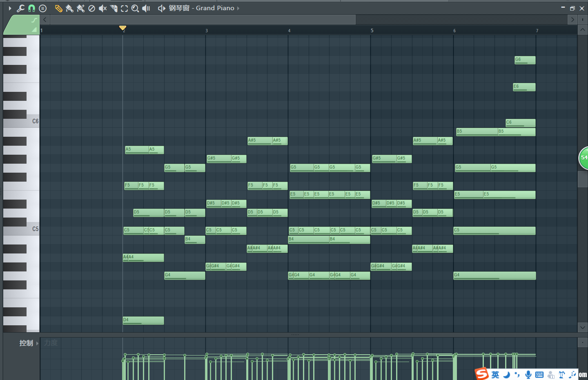Expand the Grand Piano target channel arrow
This screenshot has height=380, width=588.
click(238, 8)
